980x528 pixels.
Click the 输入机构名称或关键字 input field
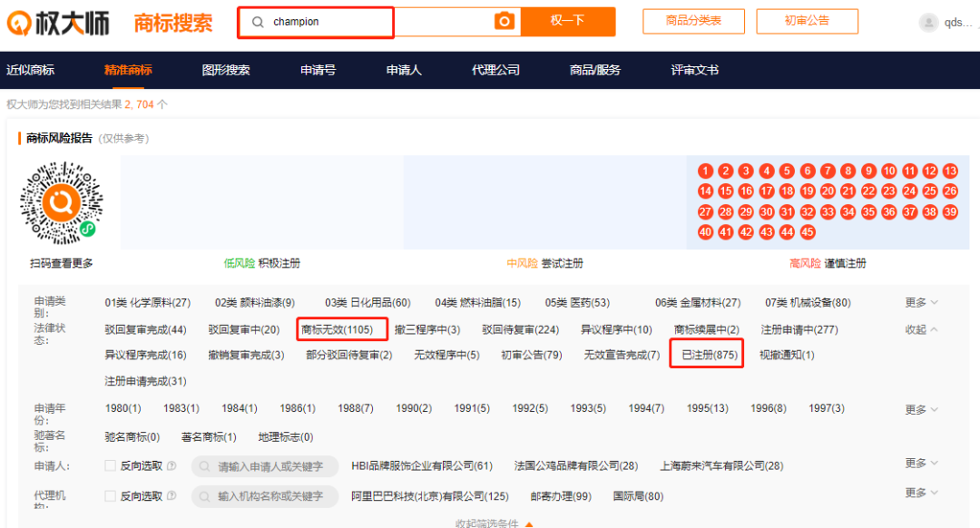pyautogui.click(x=265, y=496)
